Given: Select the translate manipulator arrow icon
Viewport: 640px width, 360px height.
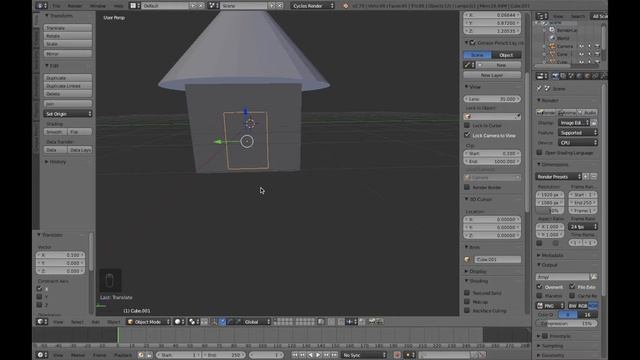Looking at the screenshot, I should pyautogui.click(x=222, y=322).
